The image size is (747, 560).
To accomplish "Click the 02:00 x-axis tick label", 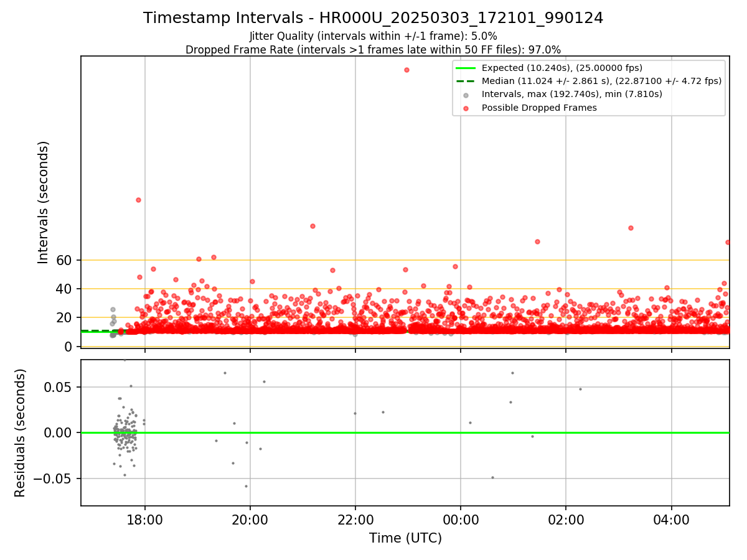I will (566, 519).
